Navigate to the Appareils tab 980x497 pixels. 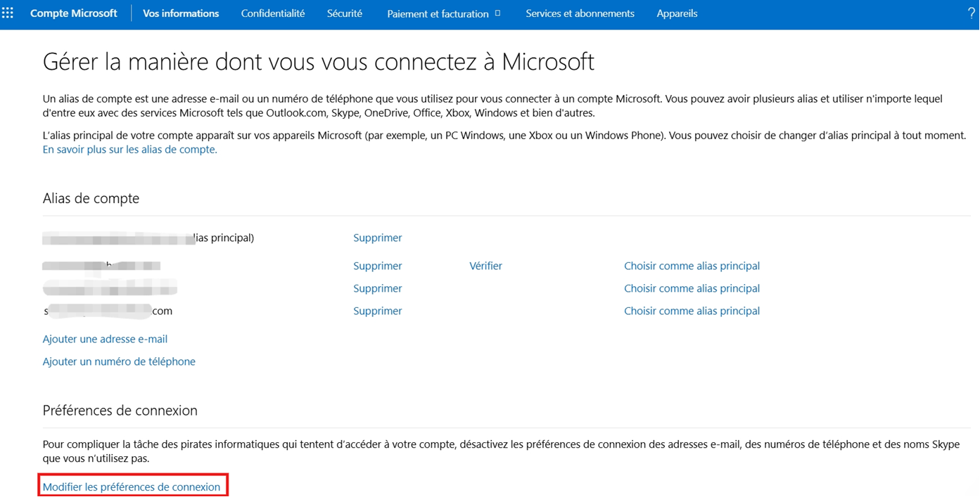point(677,13)
